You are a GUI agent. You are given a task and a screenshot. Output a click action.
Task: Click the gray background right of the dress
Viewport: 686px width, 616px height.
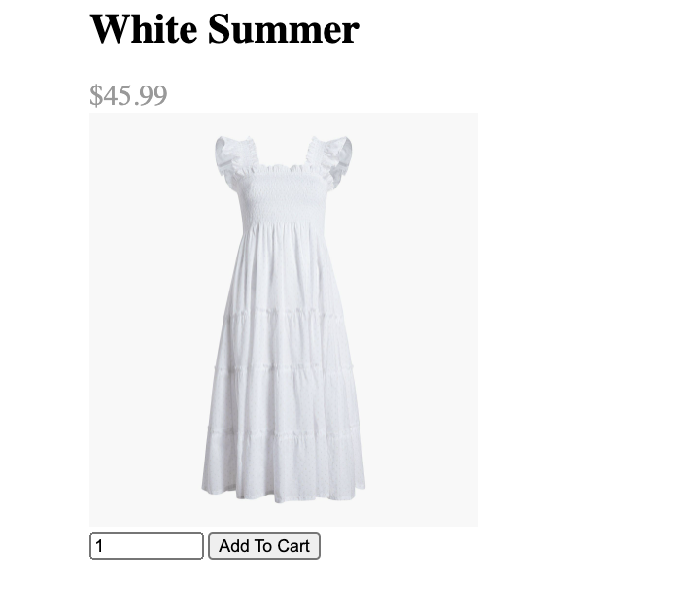click(x=422, y=320)
